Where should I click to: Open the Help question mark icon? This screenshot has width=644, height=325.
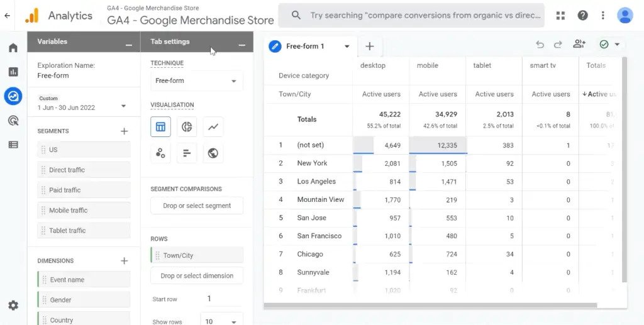[x=582, y=16]
